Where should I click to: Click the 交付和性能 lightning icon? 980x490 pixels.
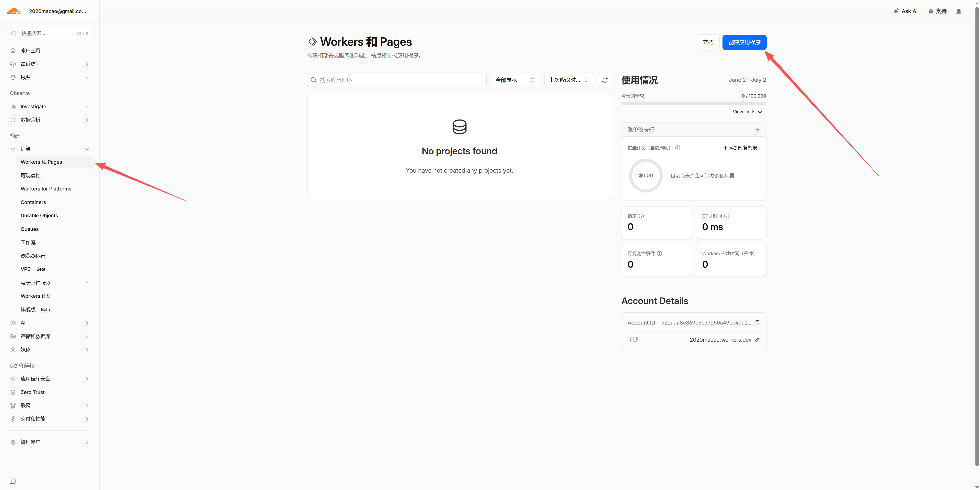[x=13, y=419]
